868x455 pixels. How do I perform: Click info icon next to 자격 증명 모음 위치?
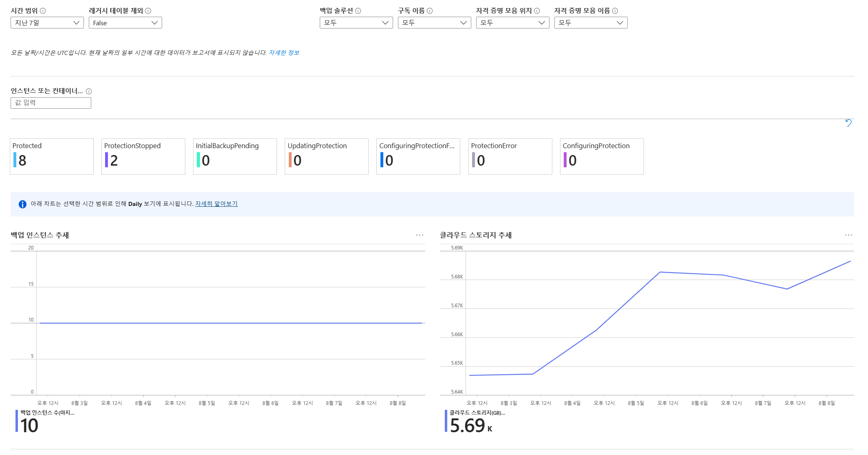click(x=537, y=11)
